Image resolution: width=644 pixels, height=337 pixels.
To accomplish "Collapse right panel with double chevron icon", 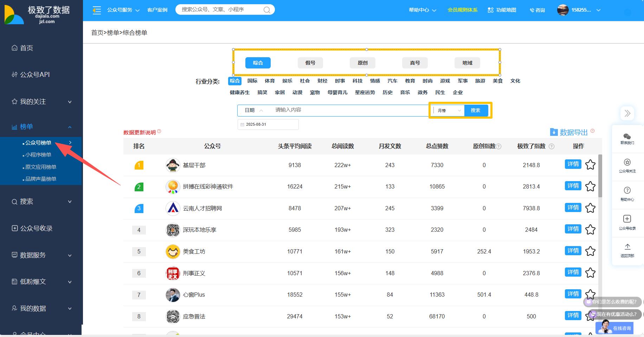I will 627,113.
